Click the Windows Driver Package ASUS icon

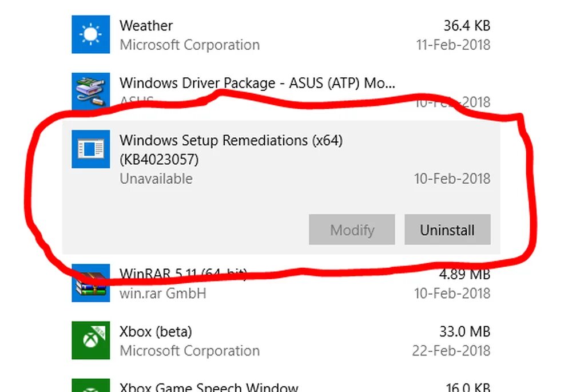click(90, 90)
